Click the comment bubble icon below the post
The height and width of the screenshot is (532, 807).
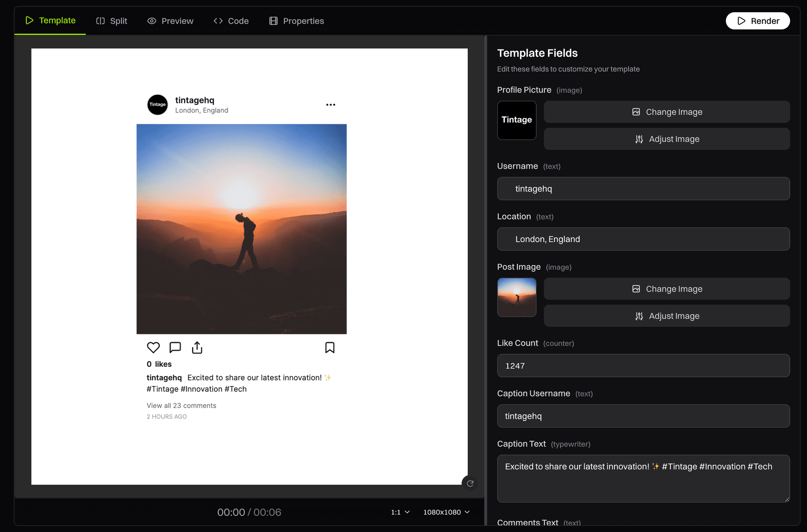[175, 348]
